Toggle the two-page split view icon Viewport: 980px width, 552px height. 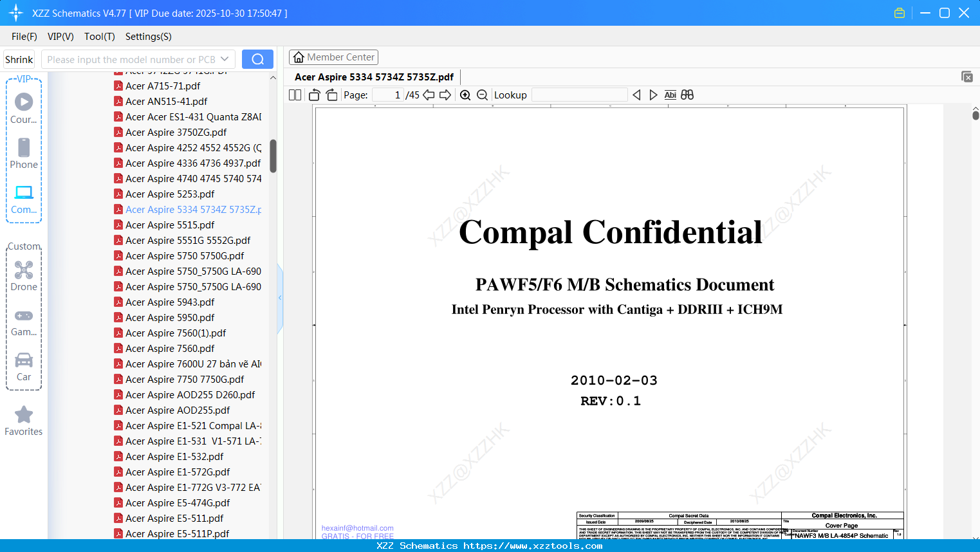tap(295, 95)
